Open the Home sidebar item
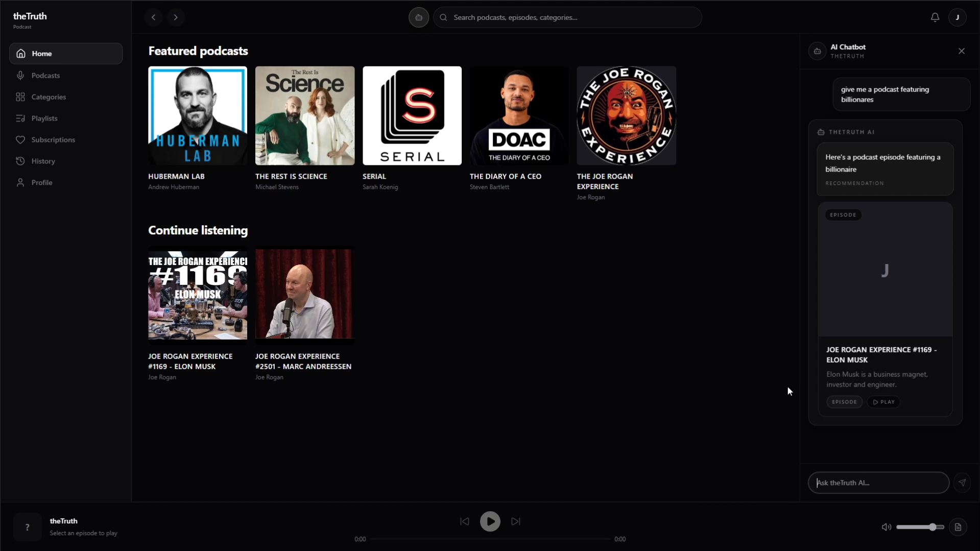The height and width of the screenshot is (551, 980). point(66,54)
